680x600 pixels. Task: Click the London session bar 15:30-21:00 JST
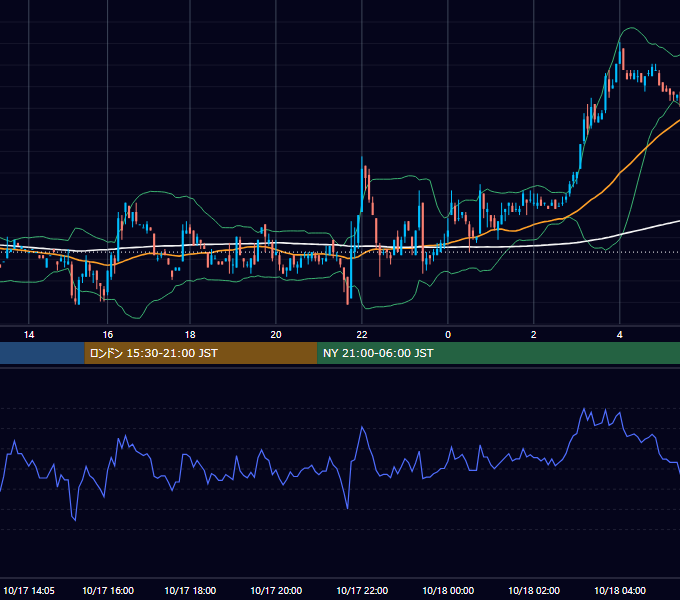coord(201,353)
